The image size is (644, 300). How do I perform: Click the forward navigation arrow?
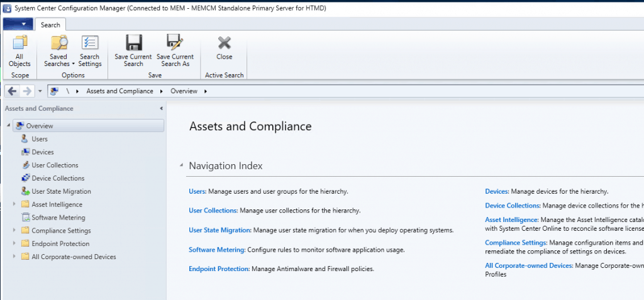(x=28, y=91)
